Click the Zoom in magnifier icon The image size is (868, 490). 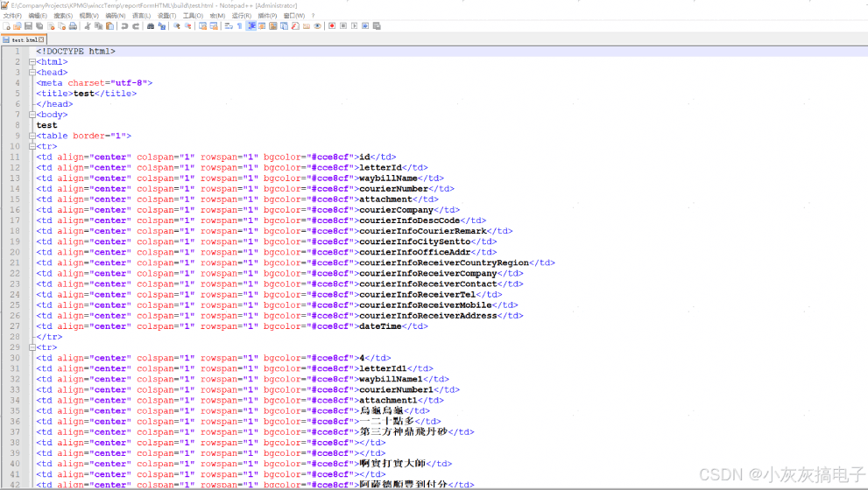(x=177, y=26)
